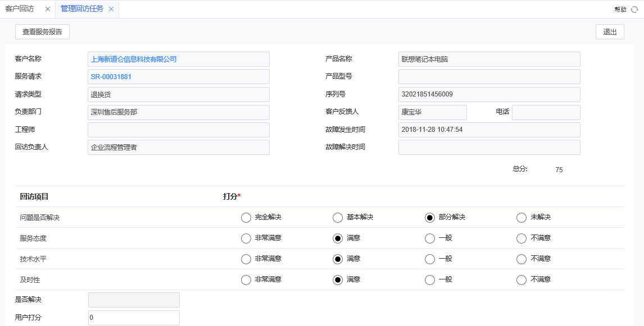Click the 用户打分 score input field
The width and height of the screenshot is (644, 326).
(x=134, y=318)
